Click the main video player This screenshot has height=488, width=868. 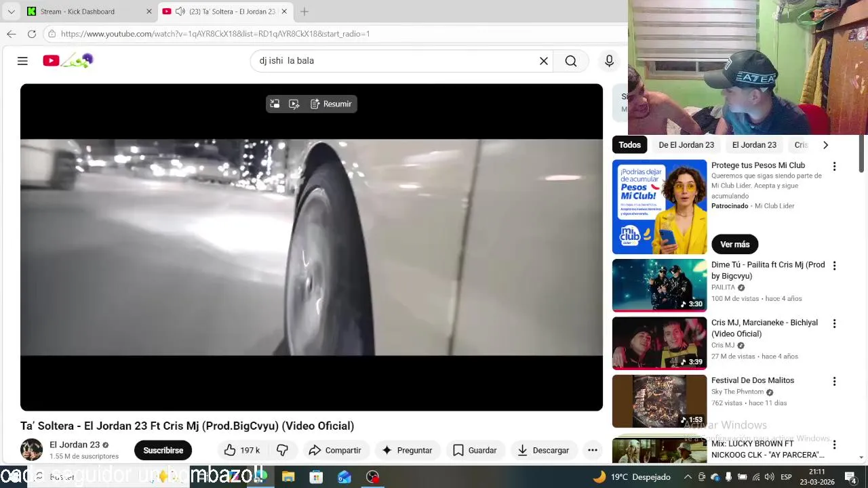311,247
